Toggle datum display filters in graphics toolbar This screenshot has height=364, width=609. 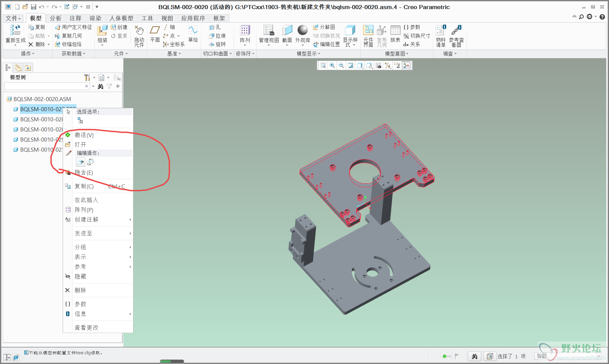coord(388,65)
